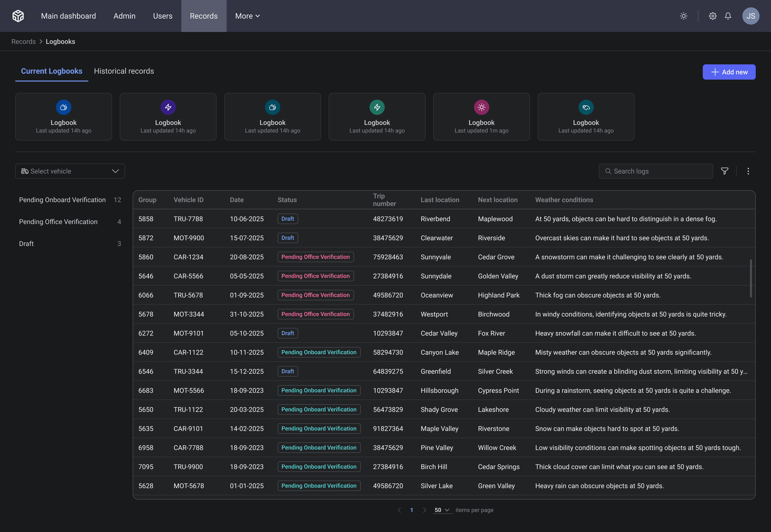Image resolution: width=771 pixels, height=532 pixels.
Task: Change the 50 items per page dropdown
Action: 442,510
